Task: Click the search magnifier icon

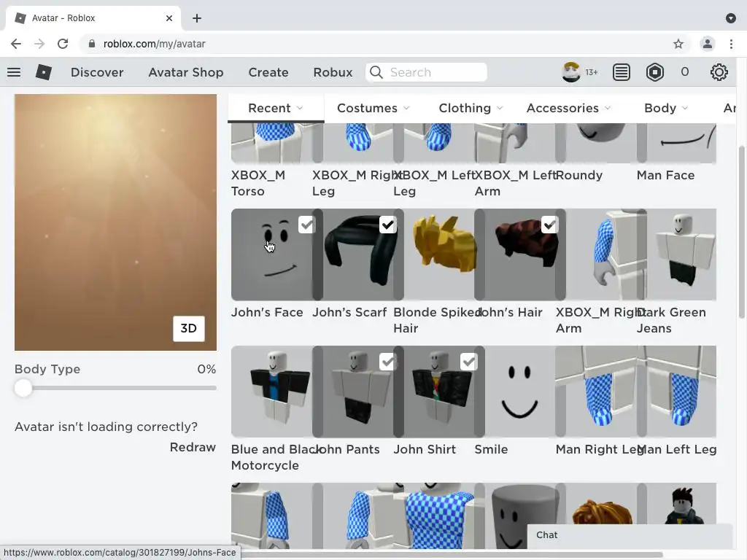Action: point(376,72)
